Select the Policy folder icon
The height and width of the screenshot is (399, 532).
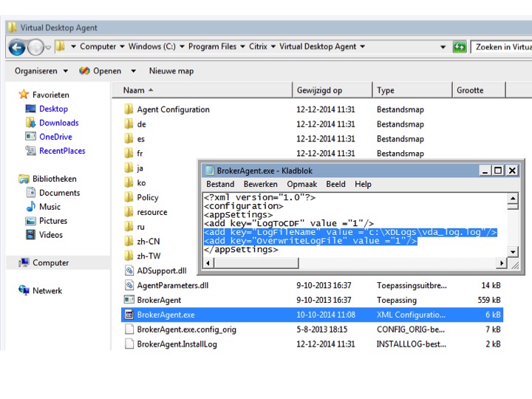129,197
